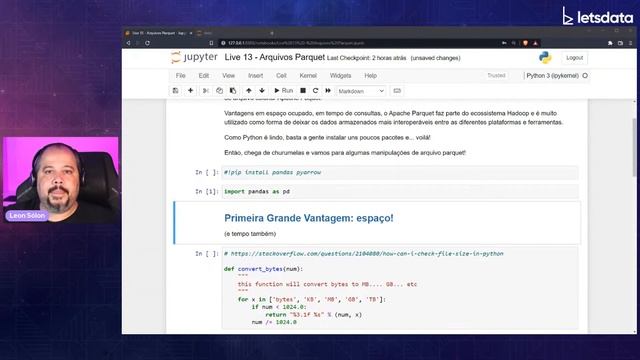
Task: Click the kernel idle circle indicator
Action: click(x=585, y=76)
